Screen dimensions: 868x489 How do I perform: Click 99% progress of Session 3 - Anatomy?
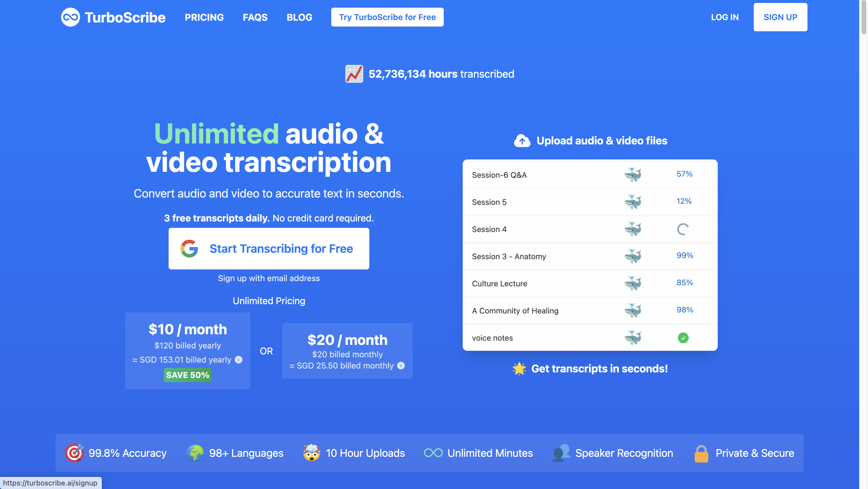pyautogui.click(x=685, y=255)
